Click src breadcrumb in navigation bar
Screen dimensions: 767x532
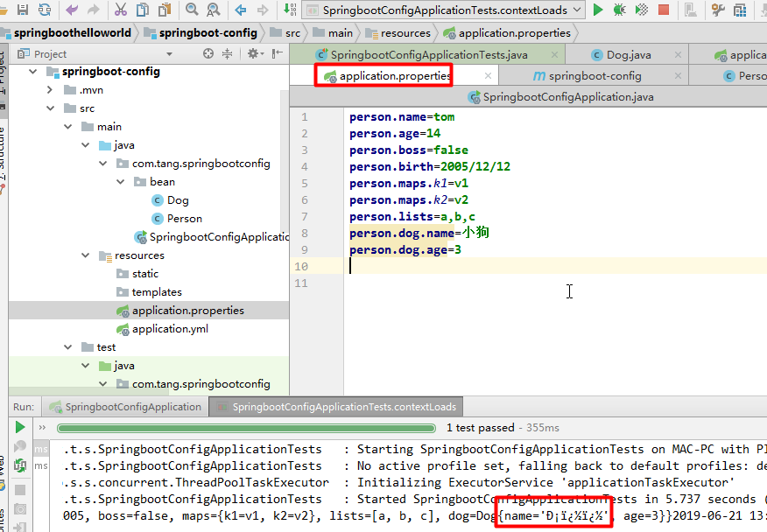(285, 33)
